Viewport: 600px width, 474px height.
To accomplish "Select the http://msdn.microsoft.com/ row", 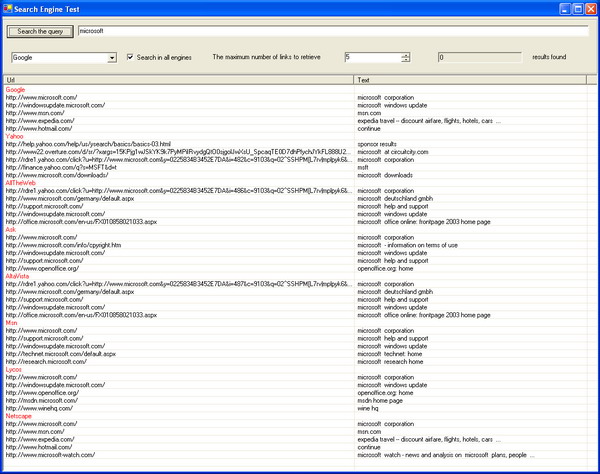I will [x=42, y=401].
